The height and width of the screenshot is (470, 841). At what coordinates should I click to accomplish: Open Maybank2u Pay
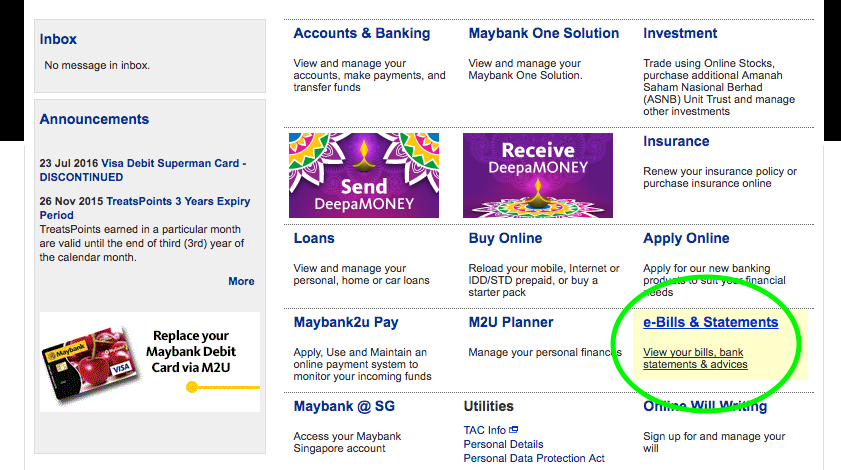346,322
